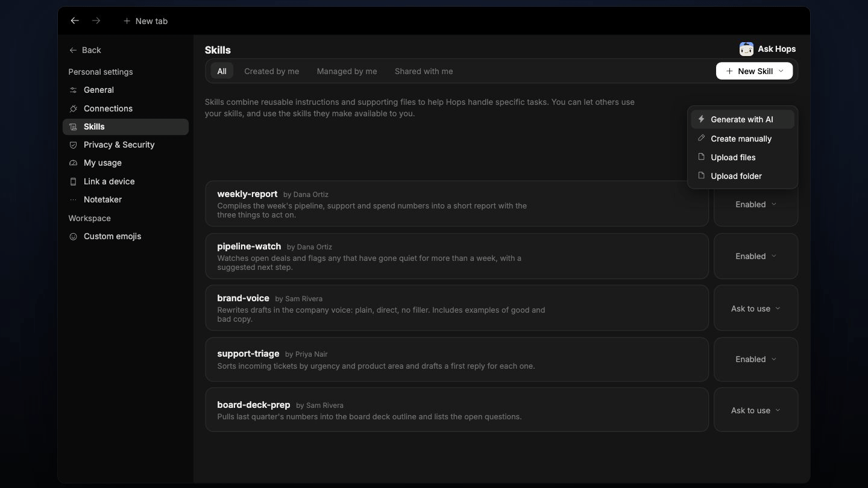Click the file icon beside Upload files

click(701, 157)
